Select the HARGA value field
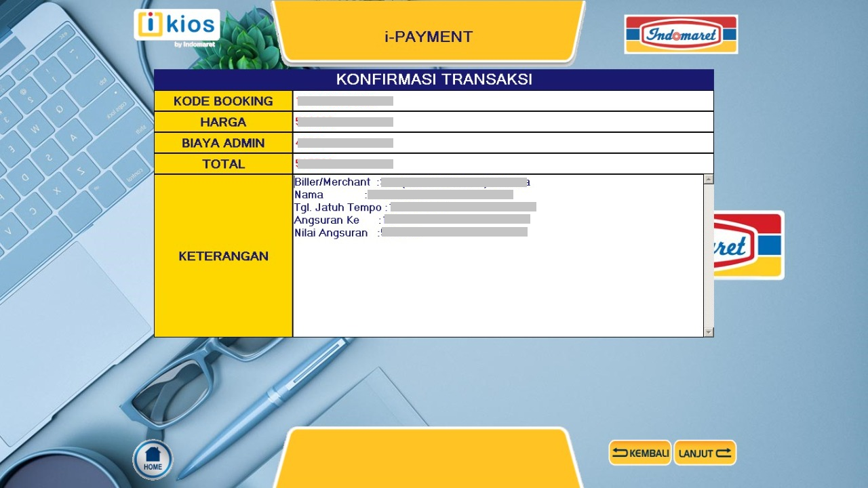The height and width of the screenshot is (488, 868). tap(503, 122)
